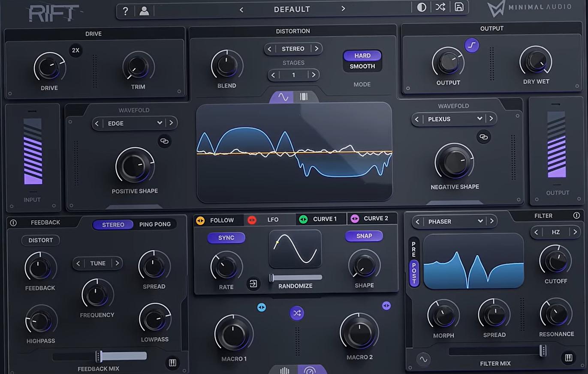Image resolution: width=588 pixels, height=374 pixels.
Task: Click the RIFT logo
Action: tap(54, 13)
